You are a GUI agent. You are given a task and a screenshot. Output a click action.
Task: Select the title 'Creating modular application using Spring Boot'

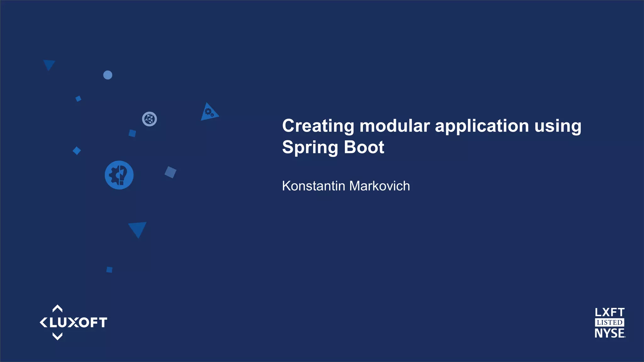point(432,136)
